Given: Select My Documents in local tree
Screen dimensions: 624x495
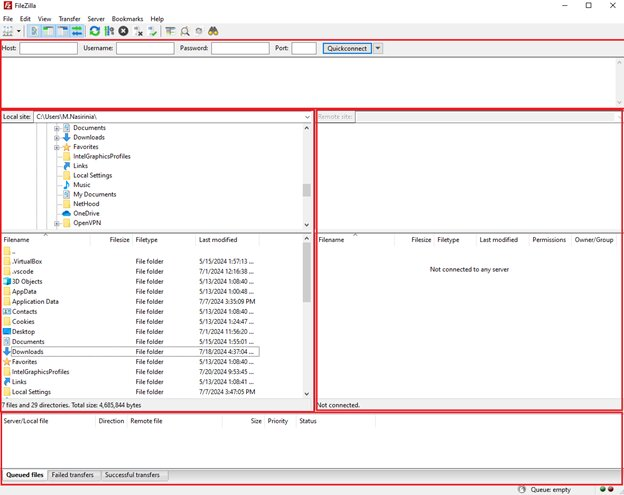Looking at the screenshot, I should click(x=95, y=194).
